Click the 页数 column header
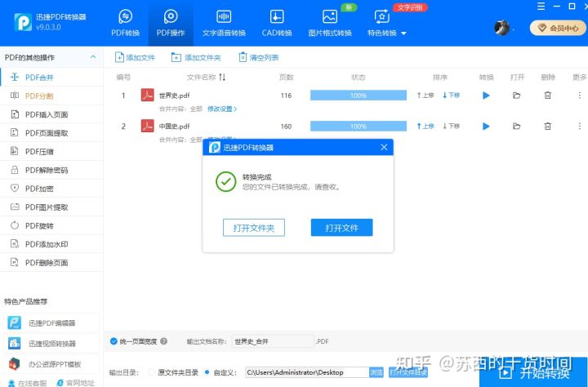Viewport: 588px width, 387px height. point(286,78)
